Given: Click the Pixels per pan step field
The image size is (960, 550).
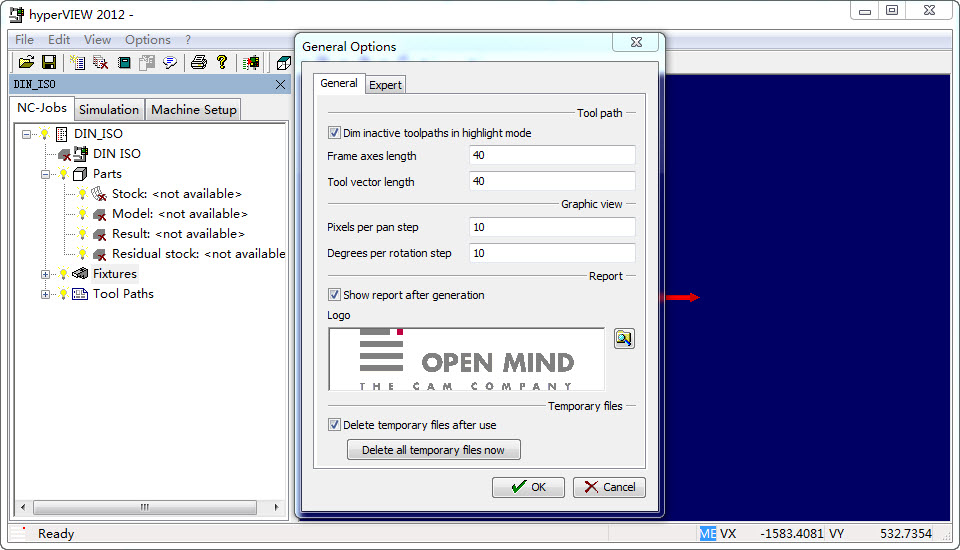Looking at the screenshot, I should 552,227.
